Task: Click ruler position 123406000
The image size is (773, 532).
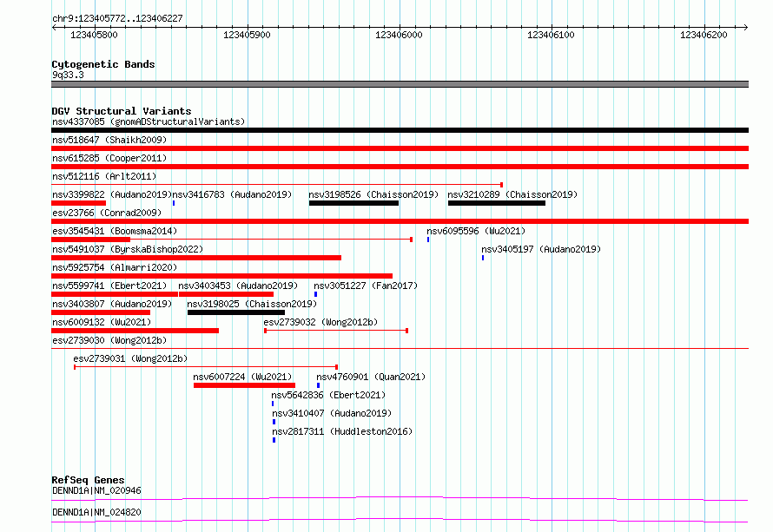Action: (x=399, y=35)
